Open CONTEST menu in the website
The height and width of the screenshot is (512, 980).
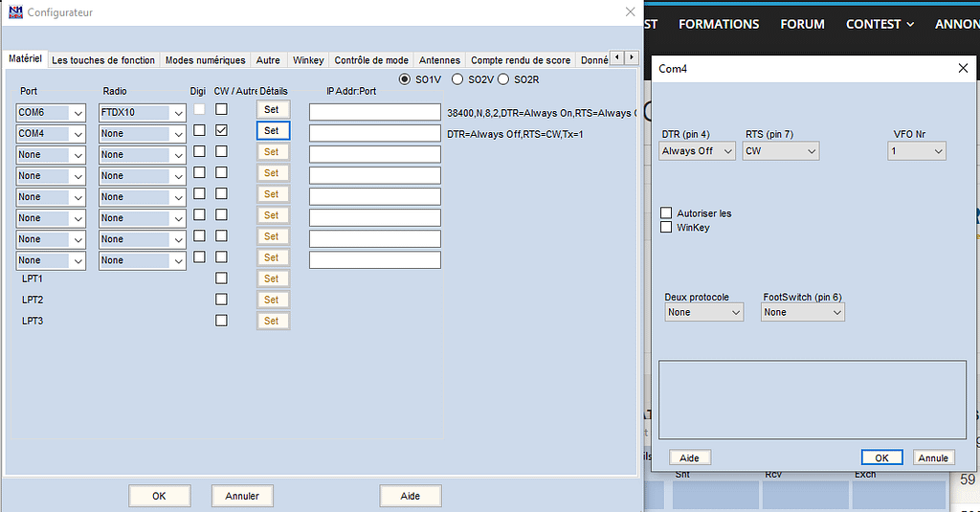tap(880, 24)
